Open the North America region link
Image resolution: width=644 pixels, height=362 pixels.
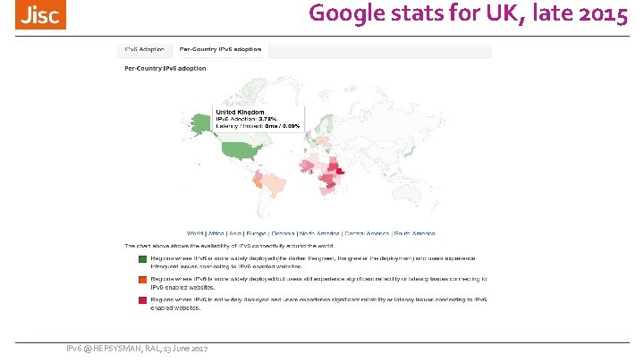click(320, 233)
